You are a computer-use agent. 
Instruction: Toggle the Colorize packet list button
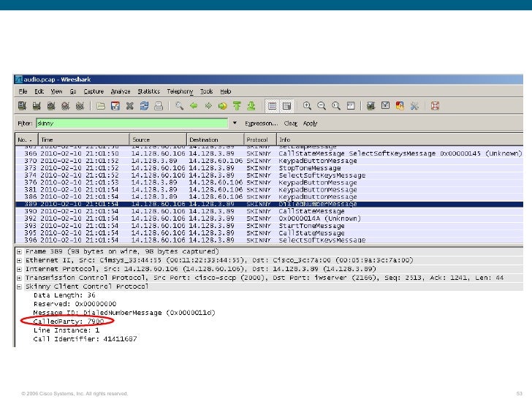tap(272, 106)
